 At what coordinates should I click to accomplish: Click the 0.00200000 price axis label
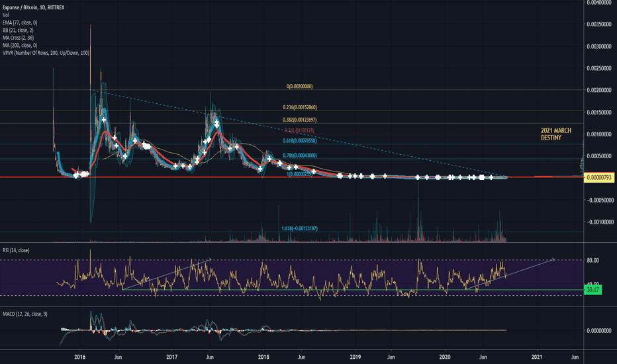[x=599, y=90]
